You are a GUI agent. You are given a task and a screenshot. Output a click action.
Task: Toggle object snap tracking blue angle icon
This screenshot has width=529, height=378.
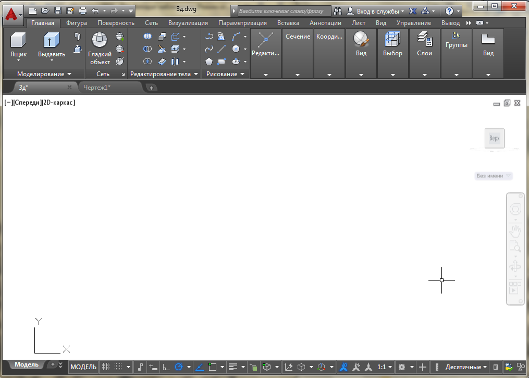click(199, 367)
